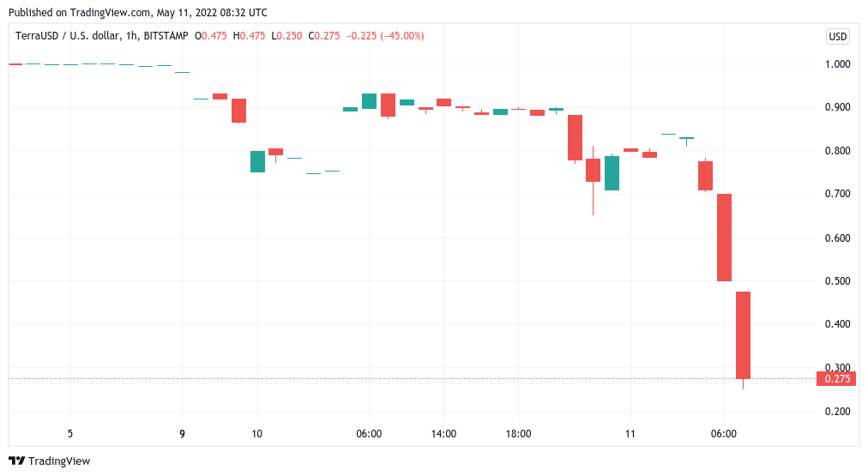Click the 1.000 price axis label
Viewport: 868px width, 476px height.
(x=835, y=64)
